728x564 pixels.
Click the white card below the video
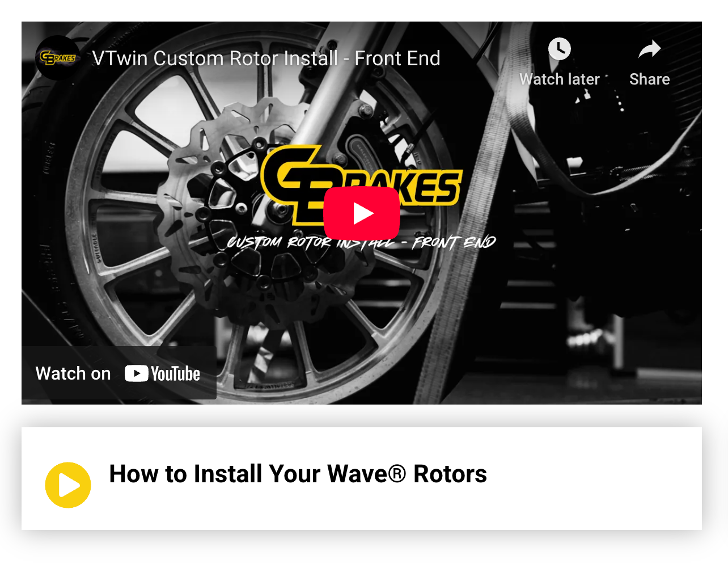tap(362, 478)
